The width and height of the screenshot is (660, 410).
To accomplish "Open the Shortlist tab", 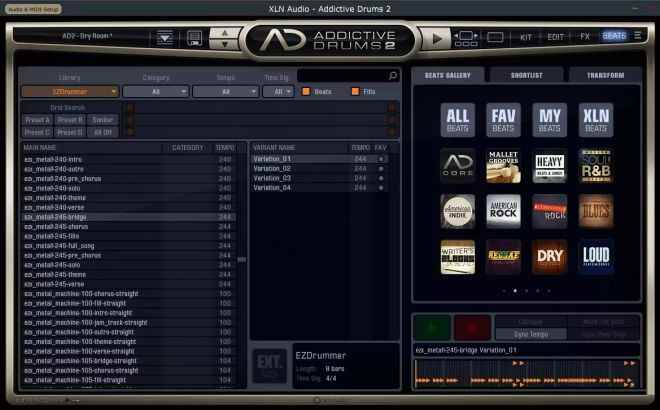I will click(x=527, y=75).
